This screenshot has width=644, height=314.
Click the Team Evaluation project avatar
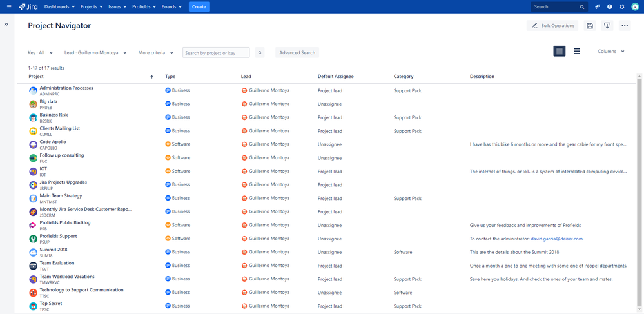tap(34, 266)
